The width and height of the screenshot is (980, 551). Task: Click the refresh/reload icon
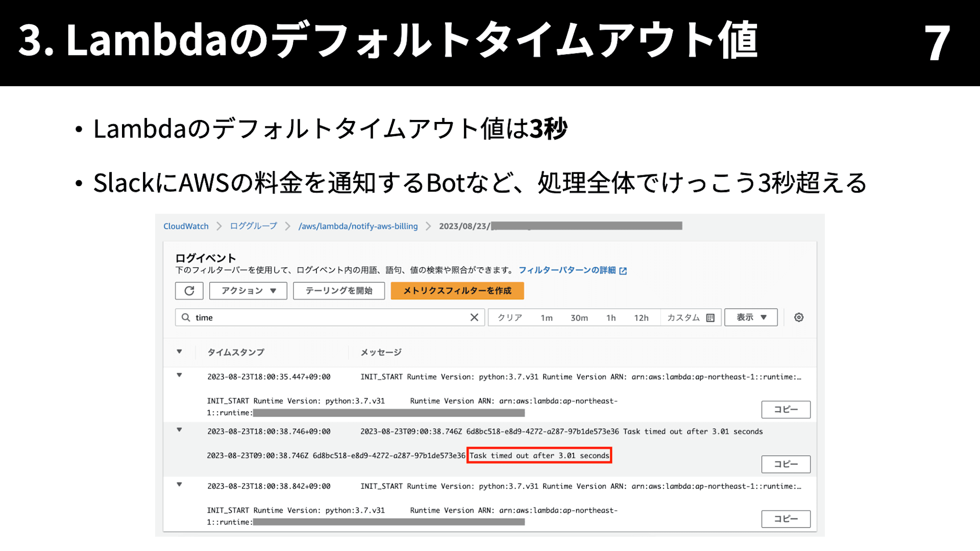pos(191,290)
